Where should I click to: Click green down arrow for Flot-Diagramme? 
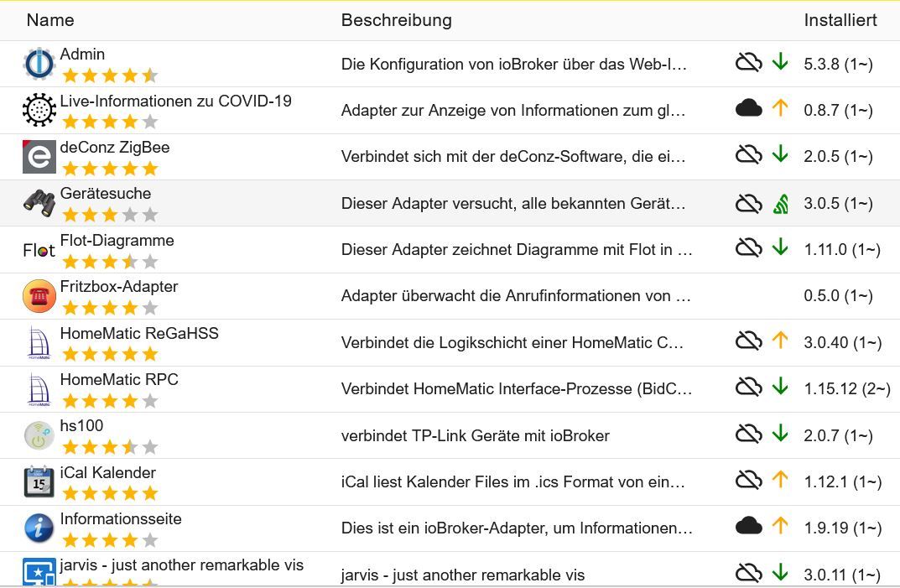pyautogui.click(x=780, y=247)
